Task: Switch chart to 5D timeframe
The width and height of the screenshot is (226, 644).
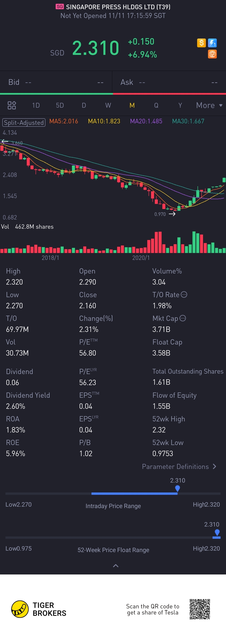Action: [60, 105]
